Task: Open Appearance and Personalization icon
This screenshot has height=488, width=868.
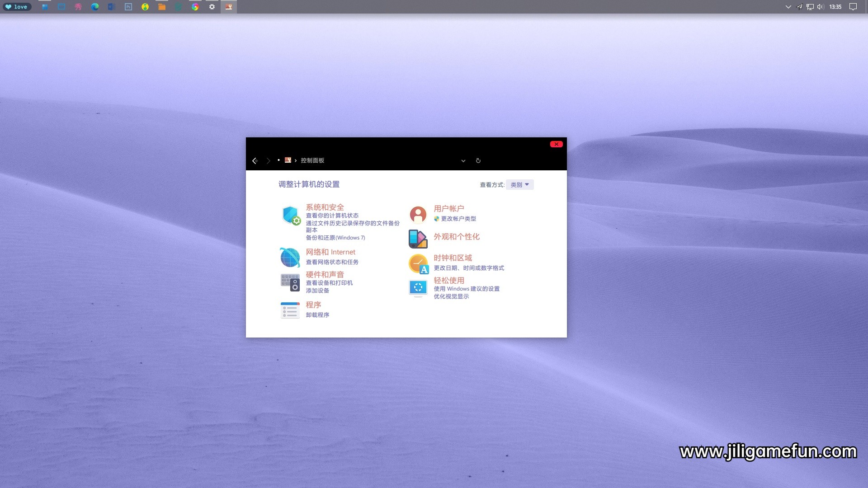Action: click(418, 239)
